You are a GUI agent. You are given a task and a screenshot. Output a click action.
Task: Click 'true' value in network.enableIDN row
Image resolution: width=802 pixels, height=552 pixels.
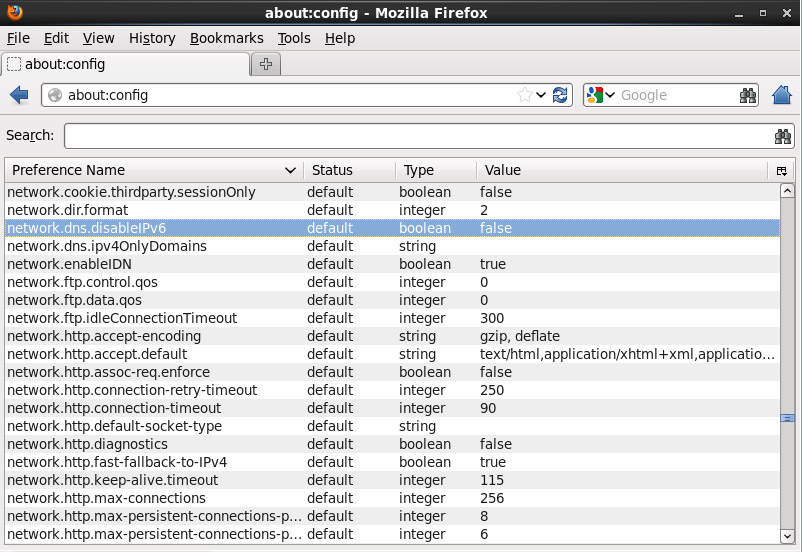click(493, 264)
